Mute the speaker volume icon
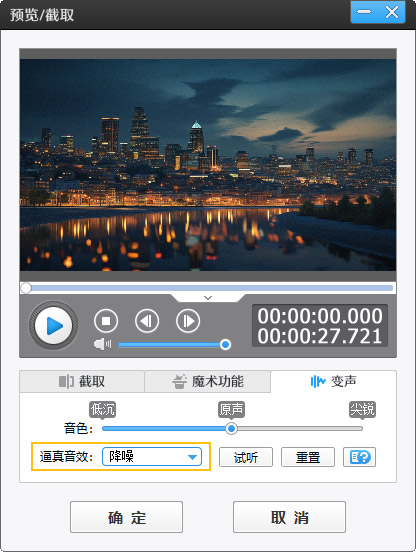Image resolution: width=416 pixels, height=552 pixels. pyautogui.click(x=102, y=344)
